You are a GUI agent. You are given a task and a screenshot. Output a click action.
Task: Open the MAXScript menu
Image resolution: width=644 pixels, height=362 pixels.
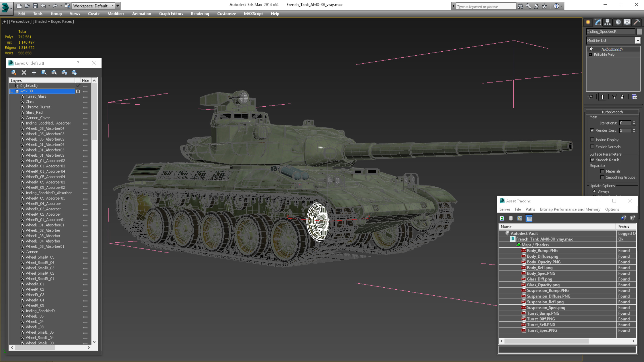coord(253,14)
